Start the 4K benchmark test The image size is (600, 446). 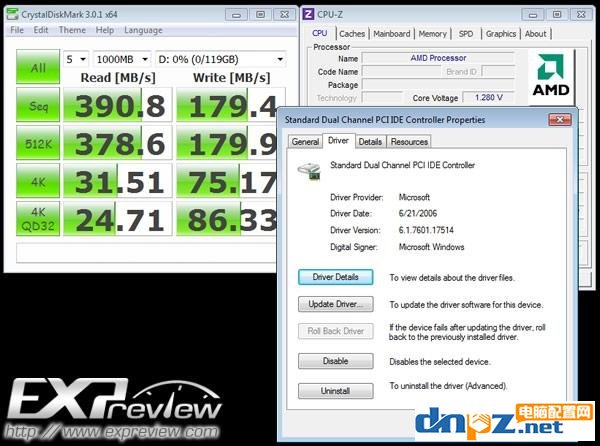38,181
